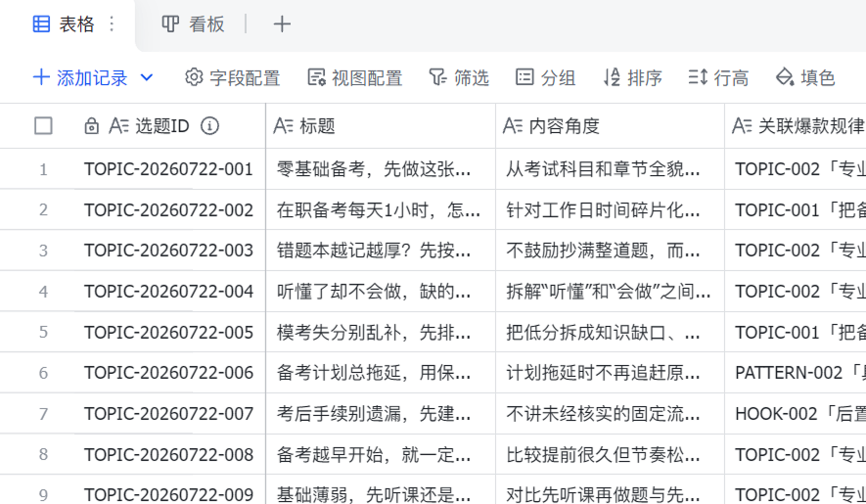Open the 分组 grouping options

(x=546, y=78)
